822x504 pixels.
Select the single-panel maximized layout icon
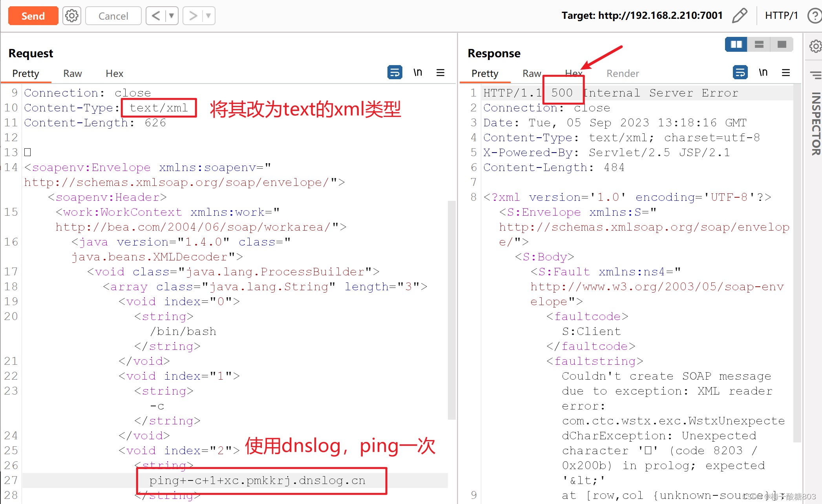coord(781,44)
